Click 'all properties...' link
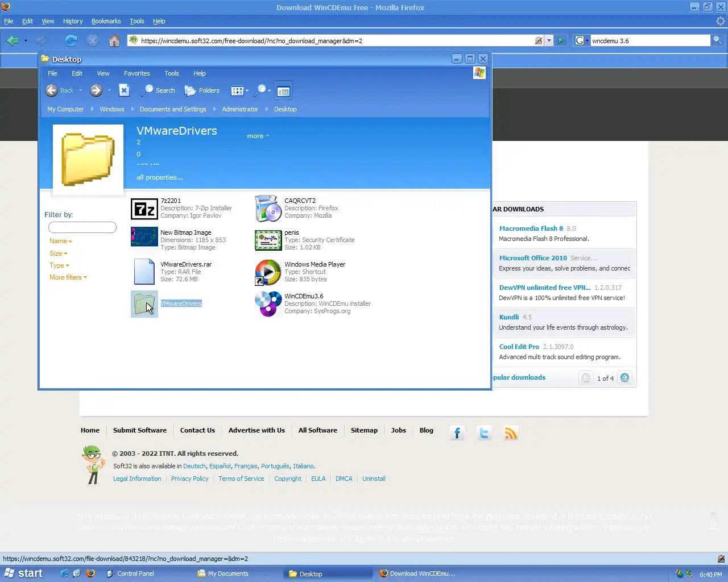The width and height of the screenshot is (728, 582). [x=160, y=177]
